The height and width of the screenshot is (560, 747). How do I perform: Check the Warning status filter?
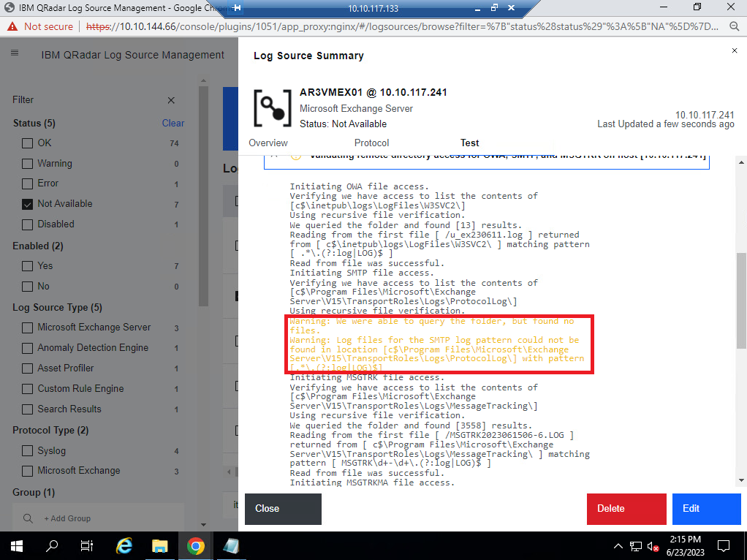(28, 164)
